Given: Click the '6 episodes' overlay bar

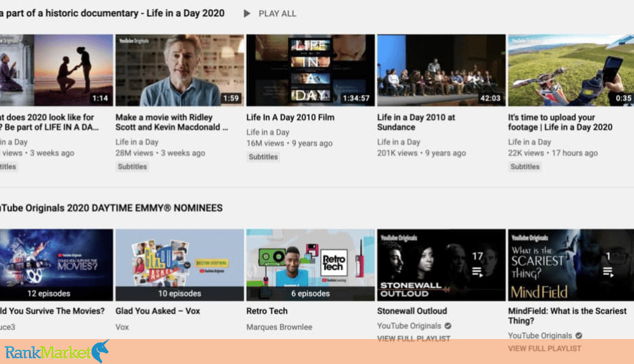Looking at the screenshot, I should (310, 294).
